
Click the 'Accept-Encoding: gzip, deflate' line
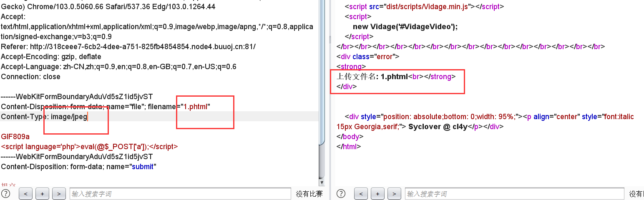tap(51, 57)
